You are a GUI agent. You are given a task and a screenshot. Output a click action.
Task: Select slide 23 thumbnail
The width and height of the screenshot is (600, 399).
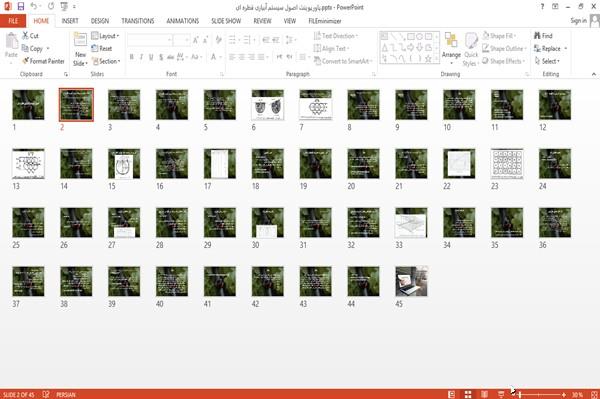click(x=507, y=164)
